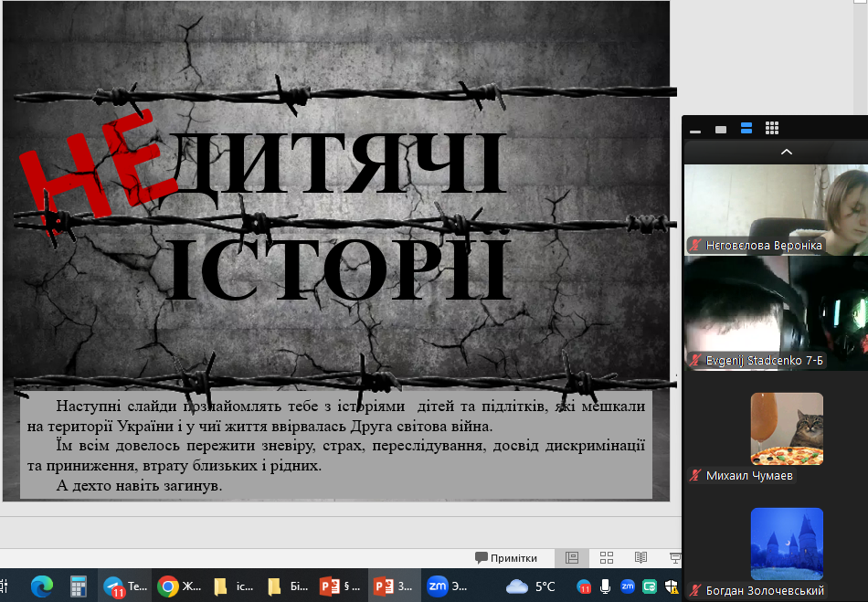
Task: Start the PowerPoint slide show
Action: click(x=675, y=558)
